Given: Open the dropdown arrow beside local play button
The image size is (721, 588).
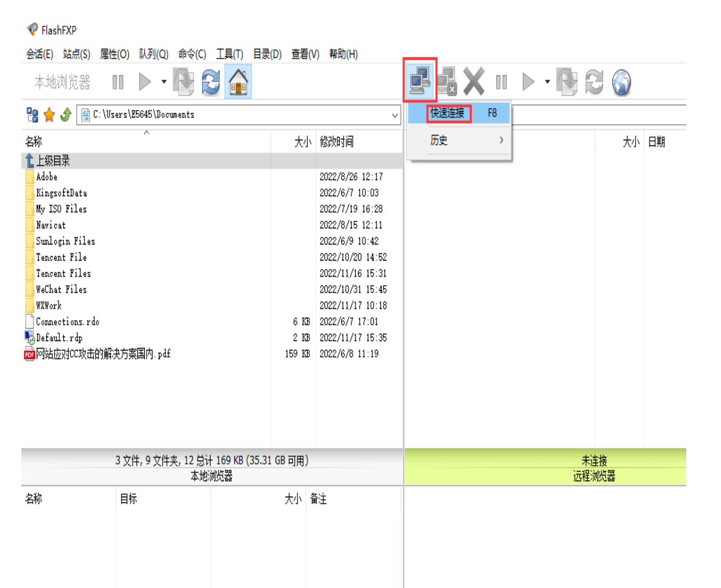Looking at the screenshot, I should 164,82.
